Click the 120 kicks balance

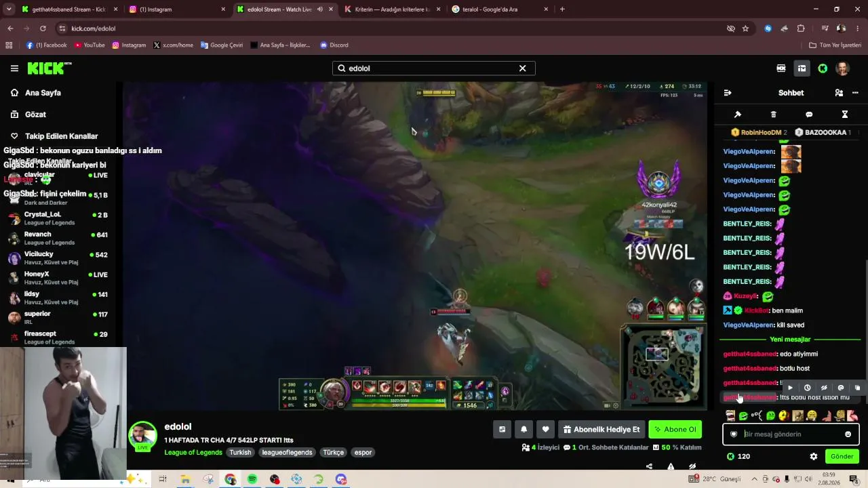[738, 457]
